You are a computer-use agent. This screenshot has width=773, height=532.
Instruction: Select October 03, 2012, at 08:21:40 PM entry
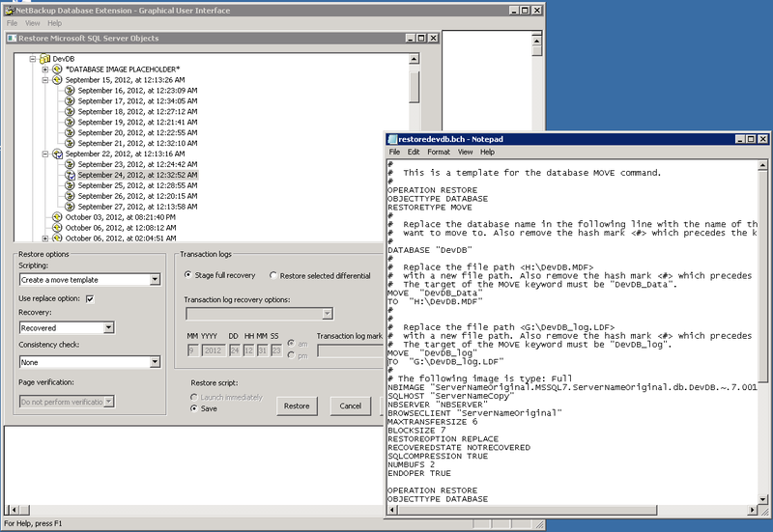[x=120, y=217]
